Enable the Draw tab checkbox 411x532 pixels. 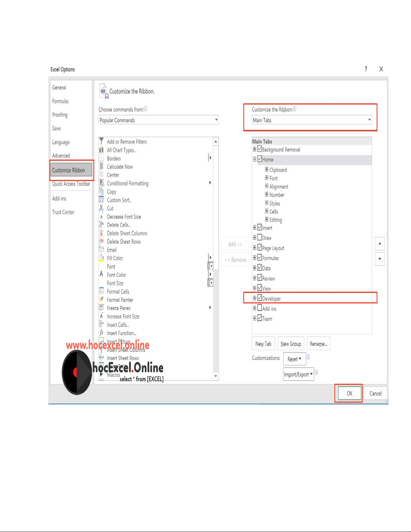260,238
